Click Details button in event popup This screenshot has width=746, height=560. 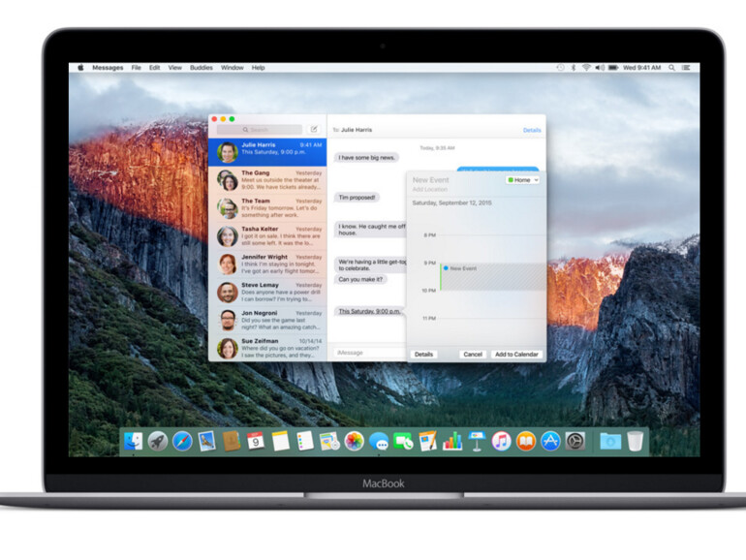pyautogui.click(x=423, y=354)
